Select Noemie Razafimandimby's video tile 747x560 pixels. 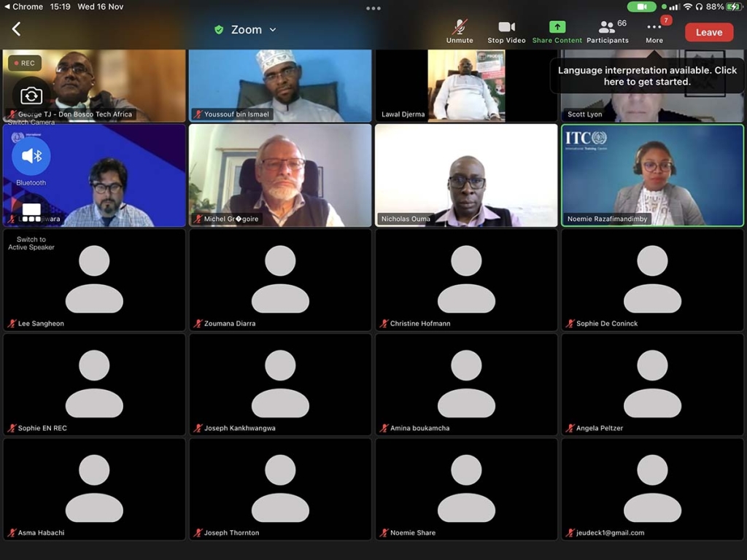click(652, 175)
